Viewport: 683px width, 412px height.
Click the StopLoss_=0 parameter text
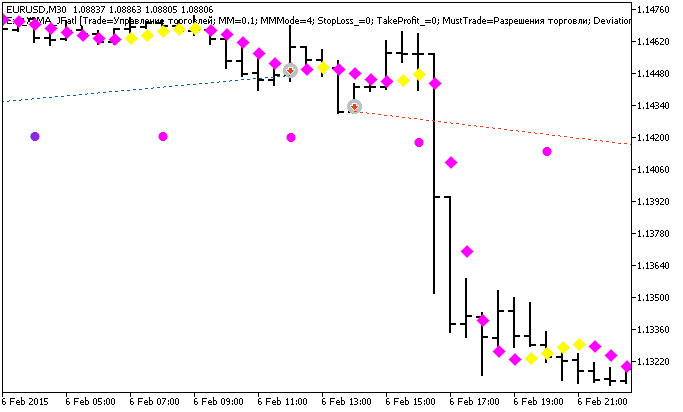(x=345, y=20)
